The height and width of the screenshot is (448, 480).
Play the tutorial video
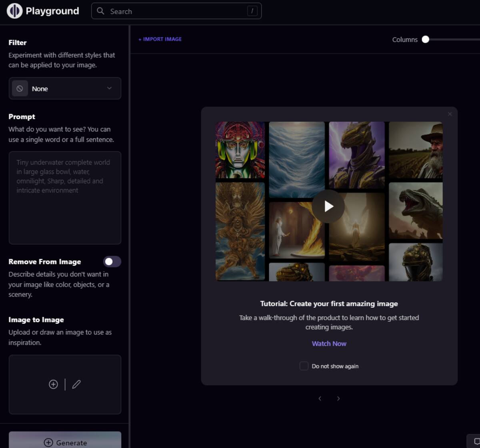pos(328,206)
